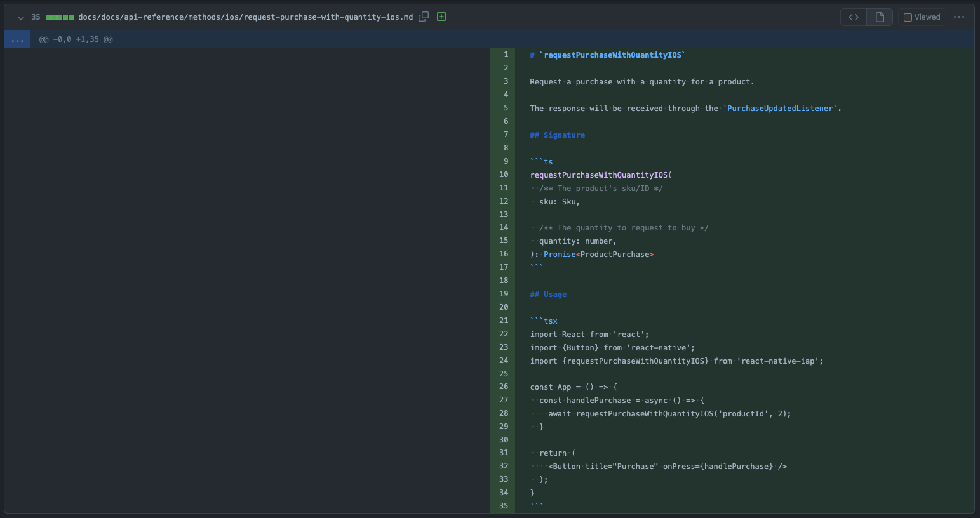Viewport: 980px width, 518px height.
Task: Click the PurchaseUpdatedListener code reference
Action: point(779,108)
